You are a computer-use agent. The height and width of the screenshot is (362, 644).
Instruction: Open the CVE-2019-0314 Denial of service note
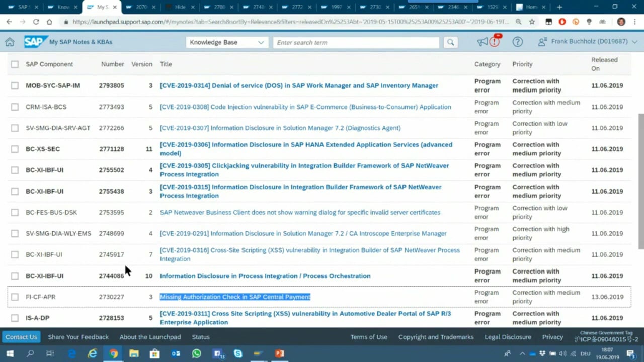(299, 85)
